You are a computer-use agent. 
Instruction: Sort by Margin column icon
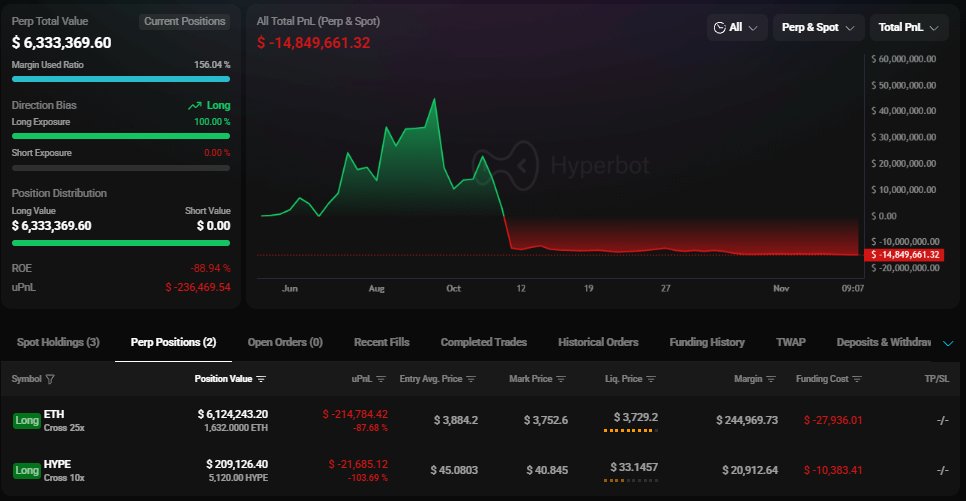tap(771, 379)
